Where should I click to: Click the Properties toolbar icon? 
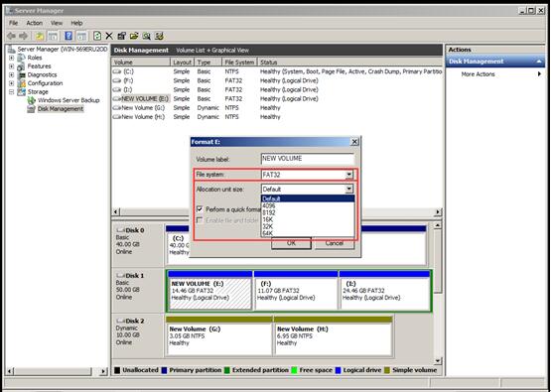tap(121, 36)
